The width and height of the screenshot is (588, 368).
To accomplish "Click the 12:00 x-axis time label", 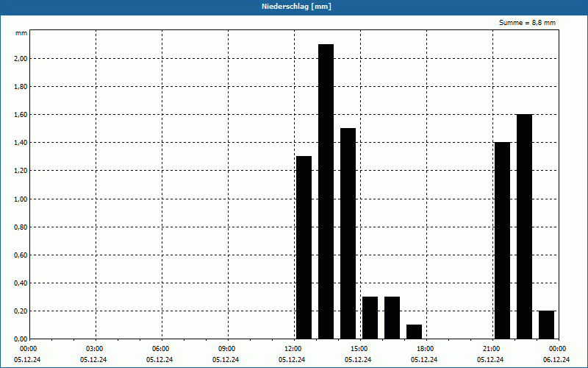I will tap(295, 349).
